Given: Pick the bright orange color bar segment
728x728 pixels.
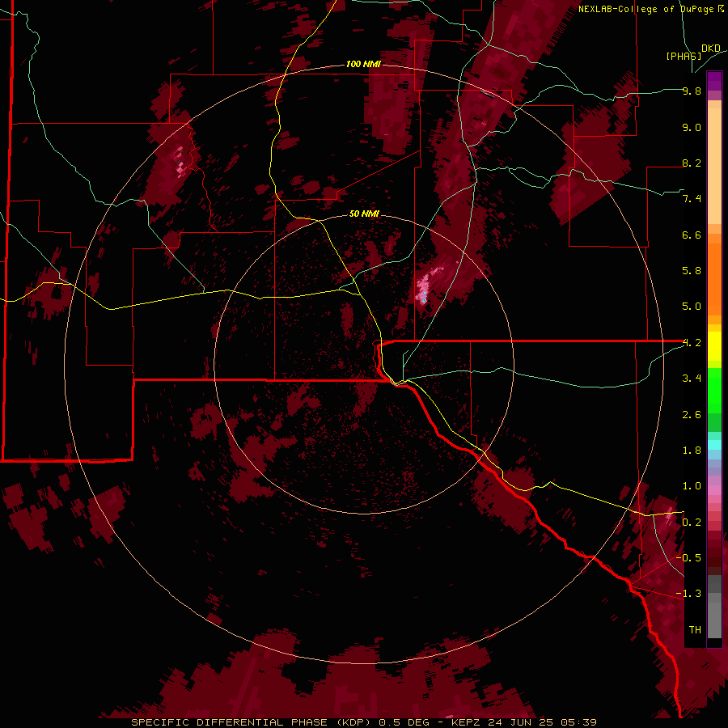Looking at the screenshot, I should 714,280.
